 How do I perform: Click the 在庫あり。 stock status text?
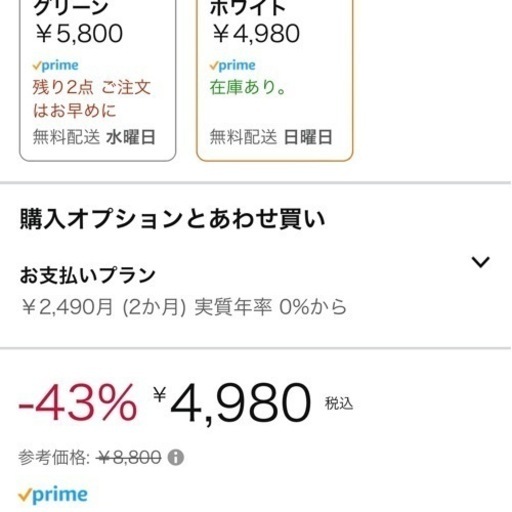pyautogui.click(x=248, y=88)
